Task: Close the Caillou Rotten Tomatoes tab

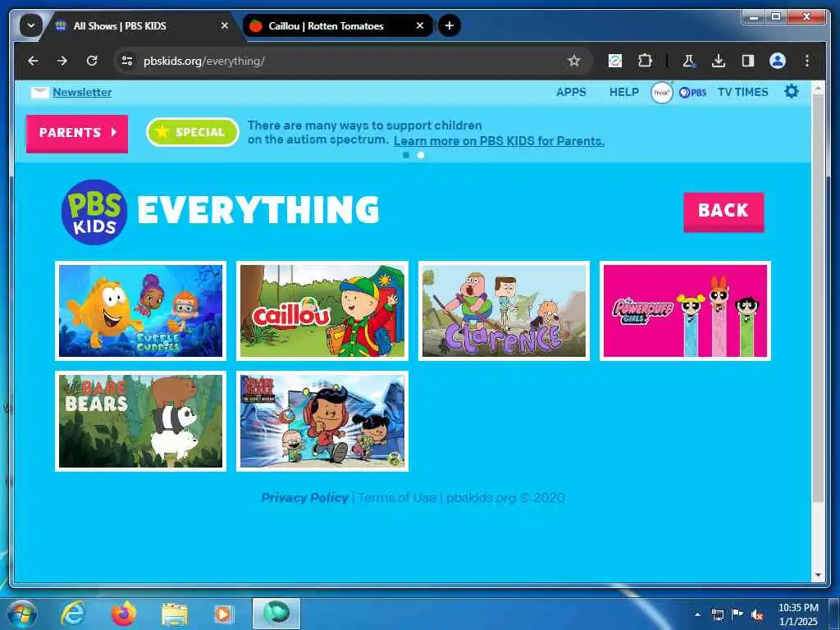Action: [x=420, y=25]
